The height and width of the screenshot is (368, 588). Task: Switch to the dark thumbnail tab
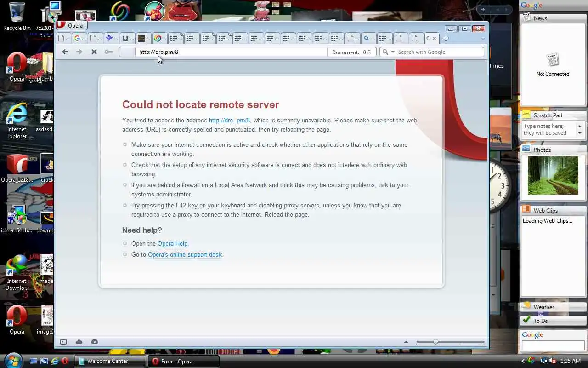click(143, 38)
